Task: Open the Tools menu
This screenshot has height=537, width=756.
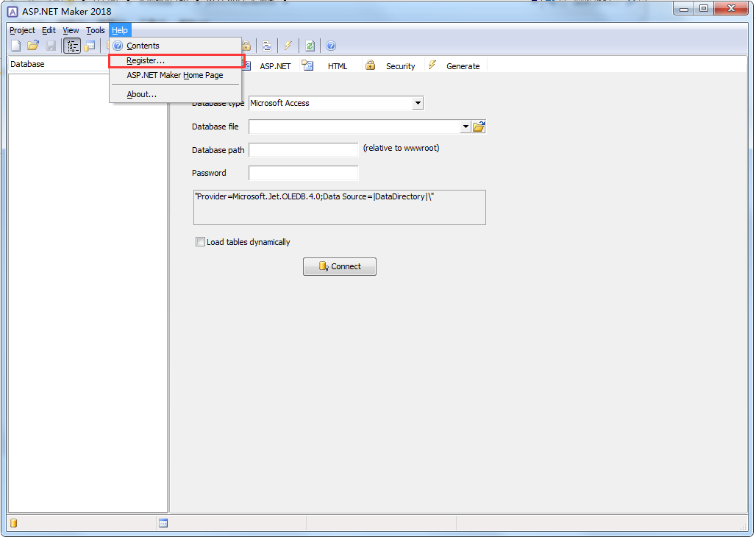Action: tap(96, 30)
